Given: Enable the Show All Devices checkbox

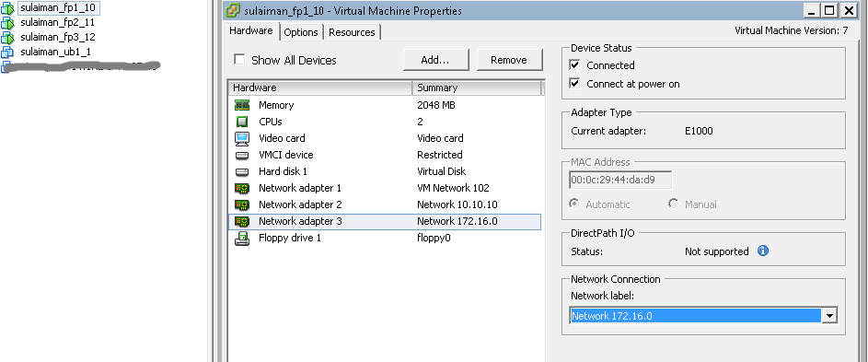Looking at the screenshot, I should click(x=239, y=59).
